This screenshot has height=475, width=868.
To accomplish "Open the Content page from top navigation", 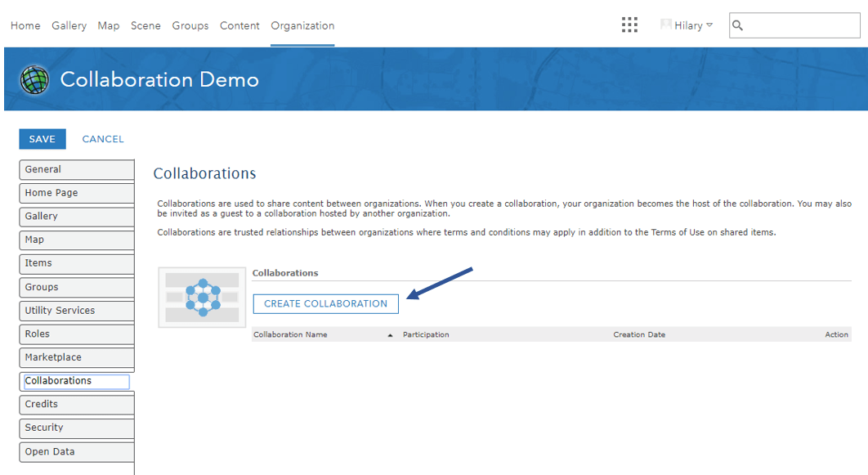I will pyautogui.click(x=239, y=25).
